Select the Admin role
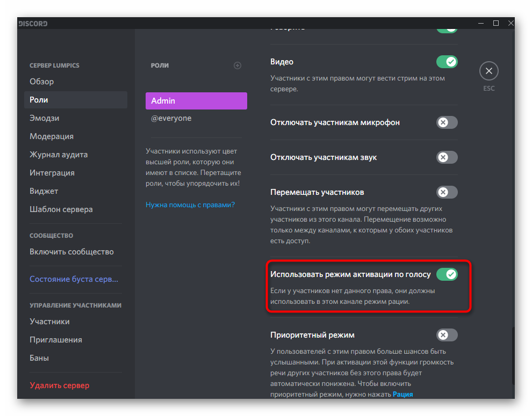The image size is (532, 416). pyautogui.click(x=196, y=101)
